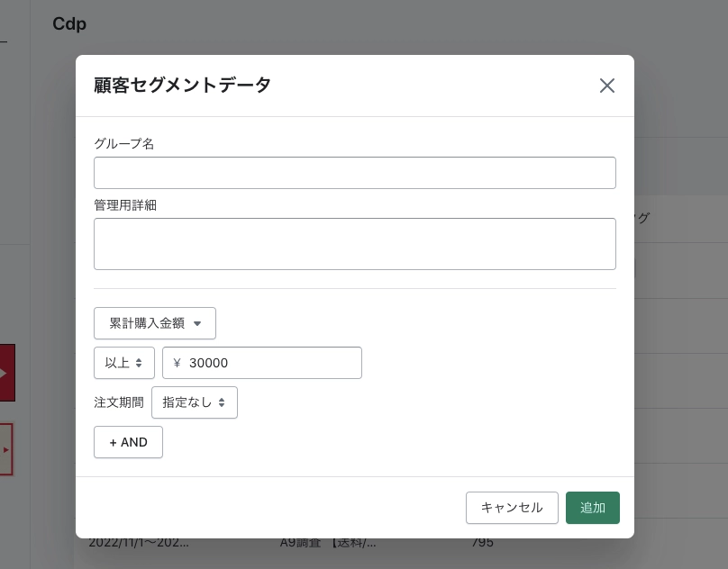Click the ¥ 30000 amount field
The image size is (728, 569).
[x=262, y=363]
